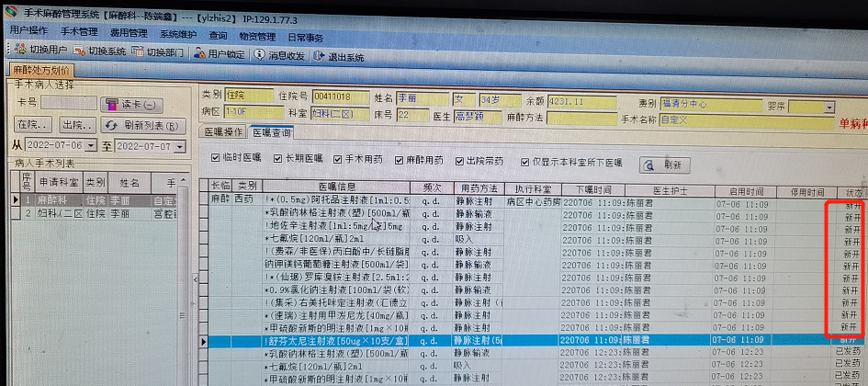This screenshot has height=386, width=868.
Task: Open the 查询 menu
Action: (x=218, y=36)
